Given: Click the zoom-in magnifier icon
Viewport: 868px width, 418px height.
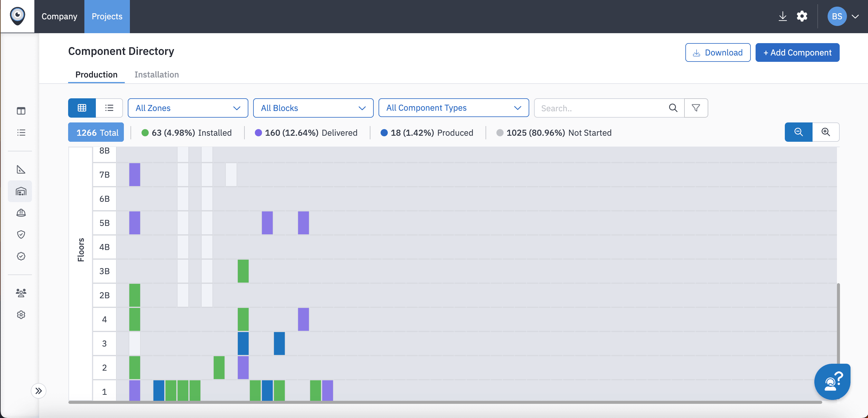Looking at the screenshot, I should coord(826,132).
